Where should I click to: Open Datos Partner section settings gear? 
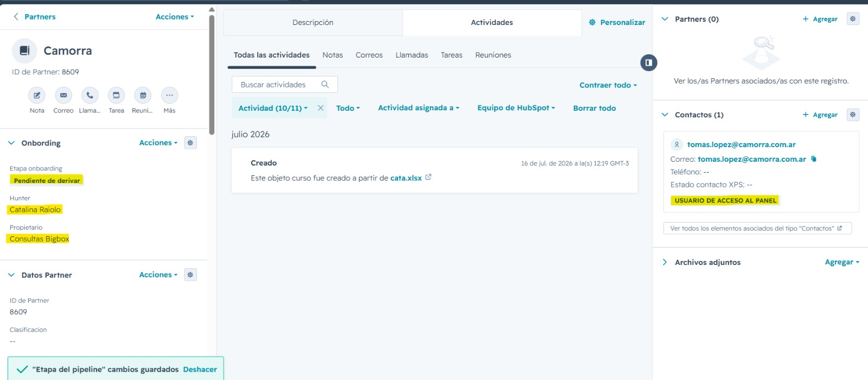point(190,275)
